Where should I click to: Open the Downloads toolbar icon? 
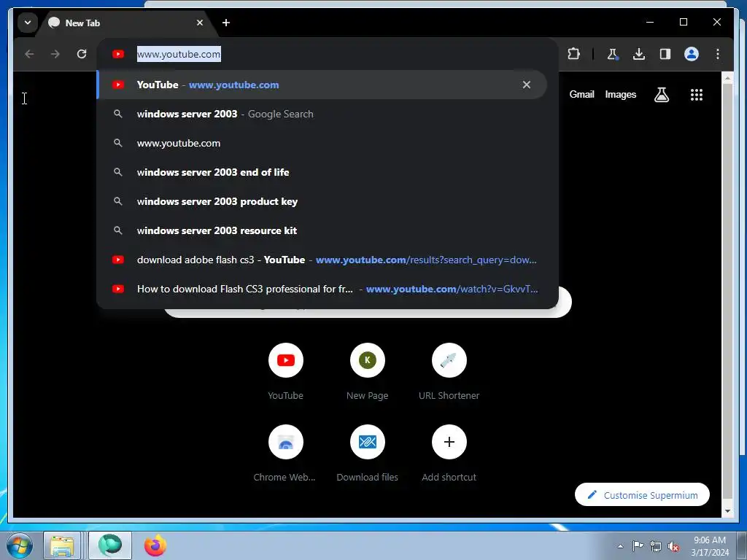639,54
